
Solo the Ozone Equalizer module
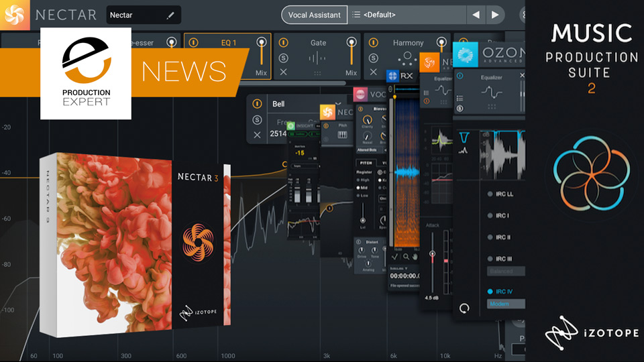[460, 109]
